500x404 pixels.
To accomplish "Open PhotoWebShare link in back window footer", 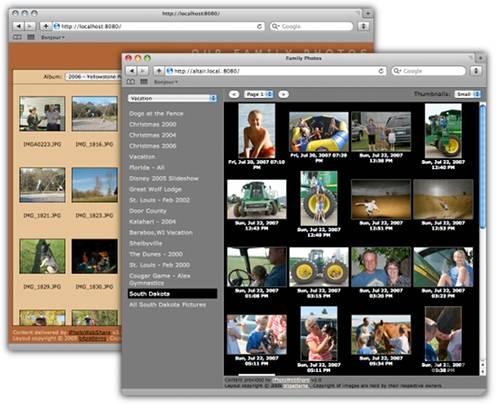I will coord(89,332).
